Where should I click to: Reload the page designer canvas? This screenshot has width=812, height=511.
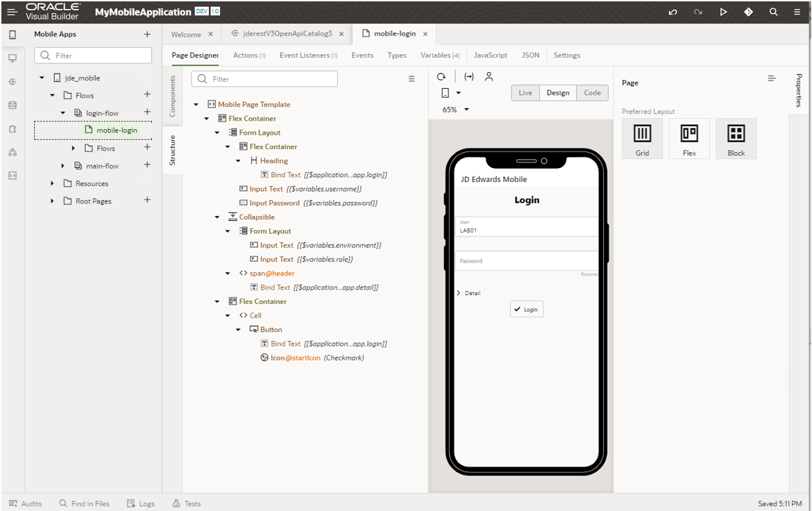(x=441, y=76)
